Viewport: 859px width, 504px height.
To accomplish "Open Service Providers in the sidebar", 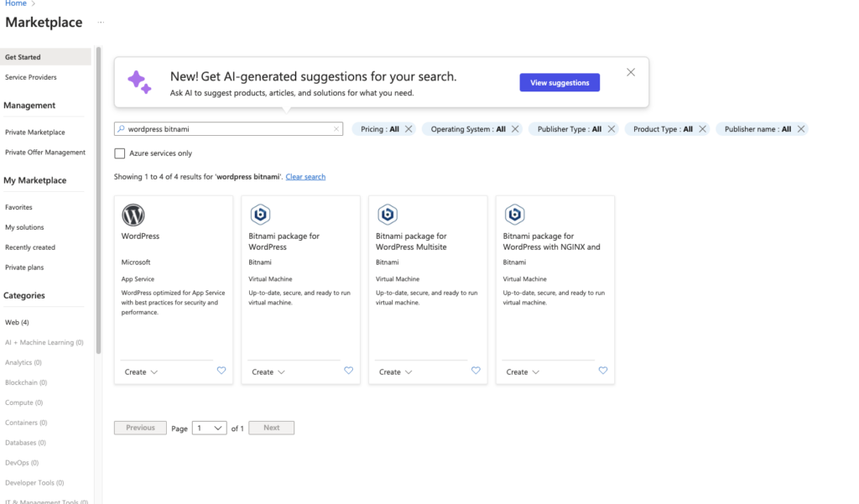I will click(31, 77).
